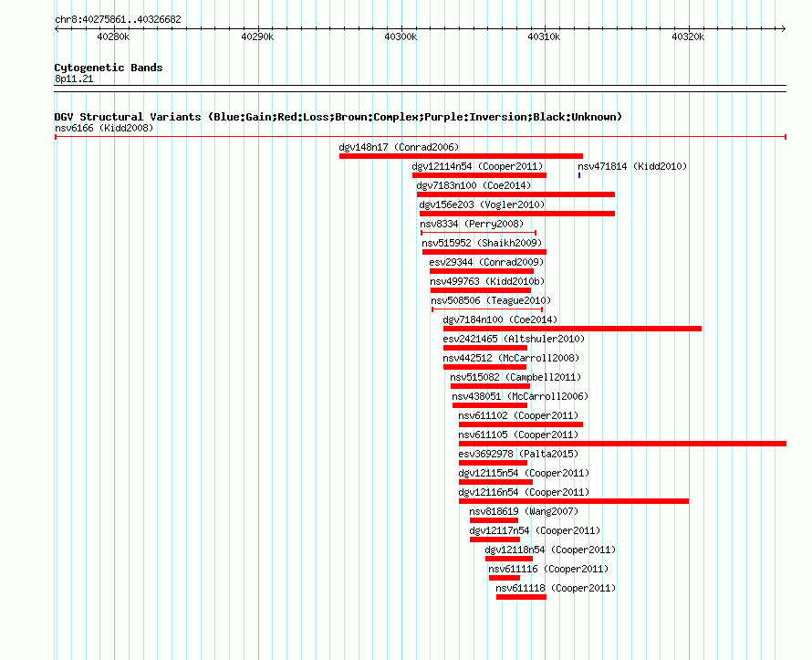Click nsv8334 (Perry2008) label

tap(472, 224)
